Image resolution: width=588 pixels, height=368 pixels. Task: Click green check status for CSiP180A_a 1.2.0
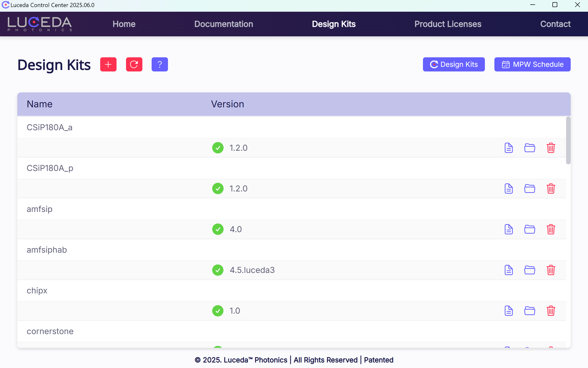pos(218,148)
